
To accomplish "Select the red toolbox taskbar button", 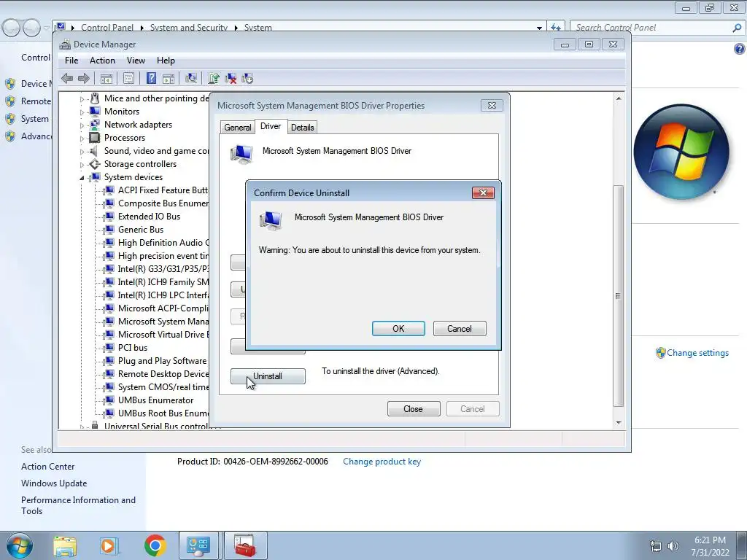I will pyautogui.click(x=245, y=545).
